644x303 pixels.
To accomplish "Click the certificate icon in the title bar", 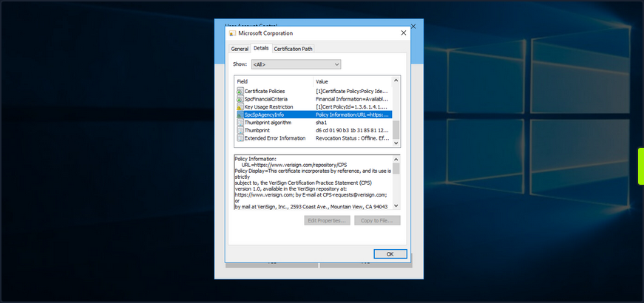I will coord(232,33).
